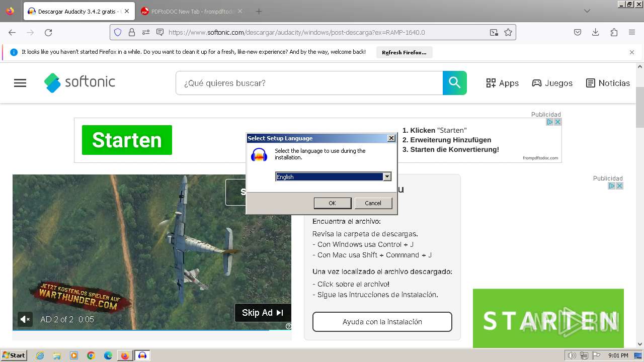Click the Action Center flag icon
The image size is (644, 362).
[596, 355]
